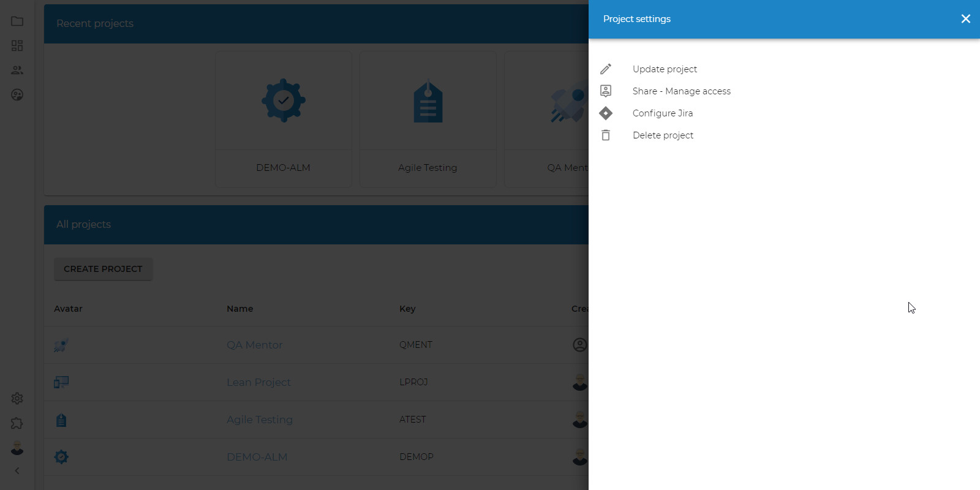This screenshot has height=490, width=980.
Task: Click the All projects header
Action: click(83, 224)
